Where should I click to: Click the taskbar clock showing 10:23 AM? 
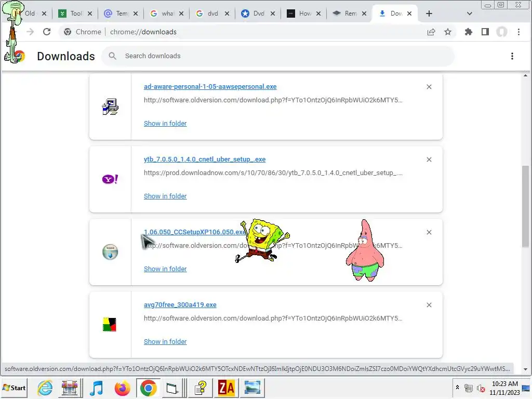[x=504, y=388]
